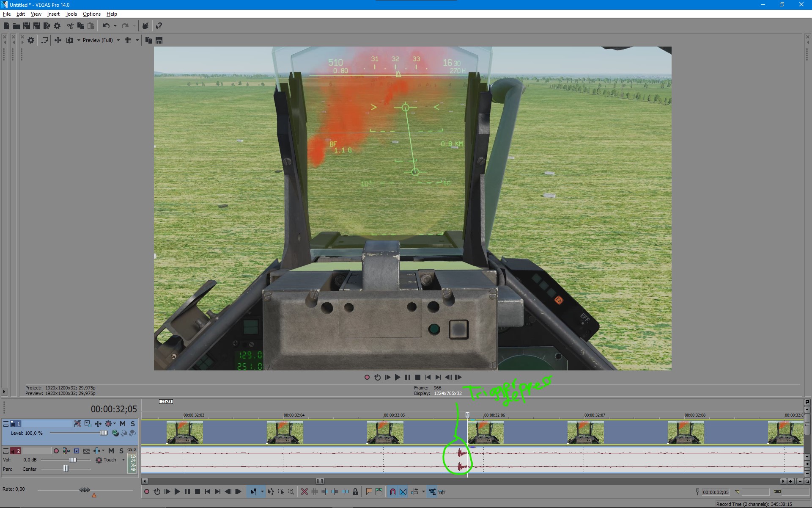
Task: Open the Insert menu
Action: click(53, 14)
